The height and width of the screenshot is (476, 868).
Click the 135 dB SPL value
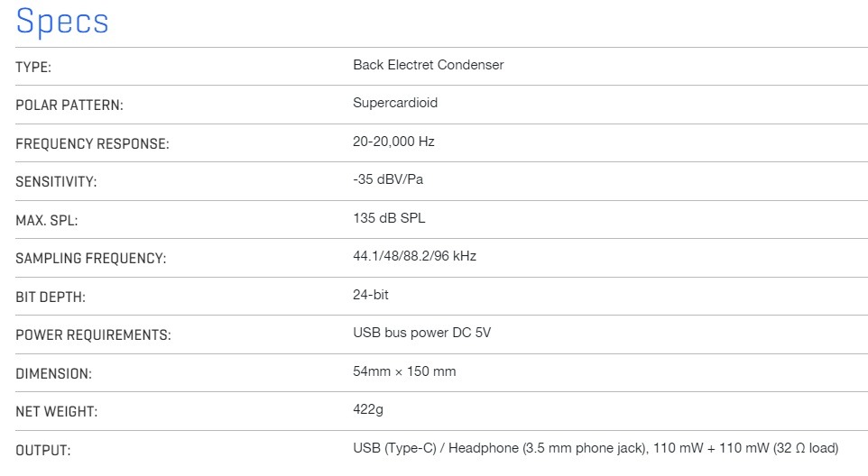coord(388,218)
